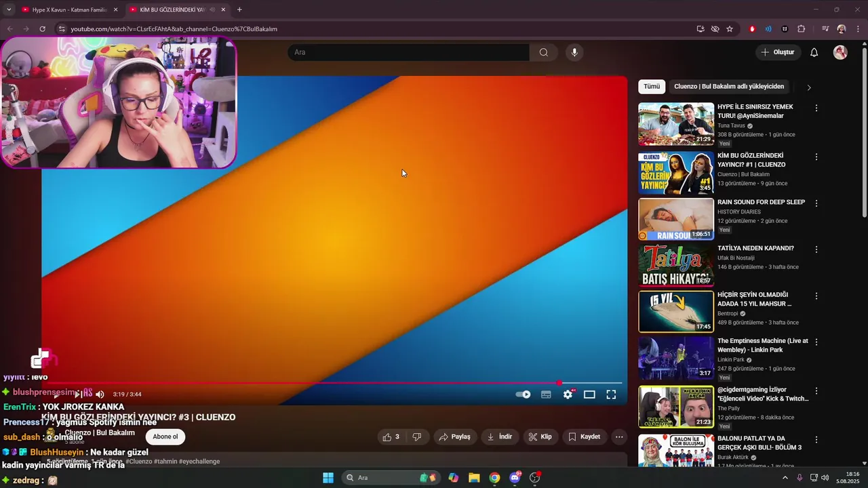Viewport: 868px width, 488px height.
Task: Open Chrome media controls icon
Action: click(x=825, y=29)
